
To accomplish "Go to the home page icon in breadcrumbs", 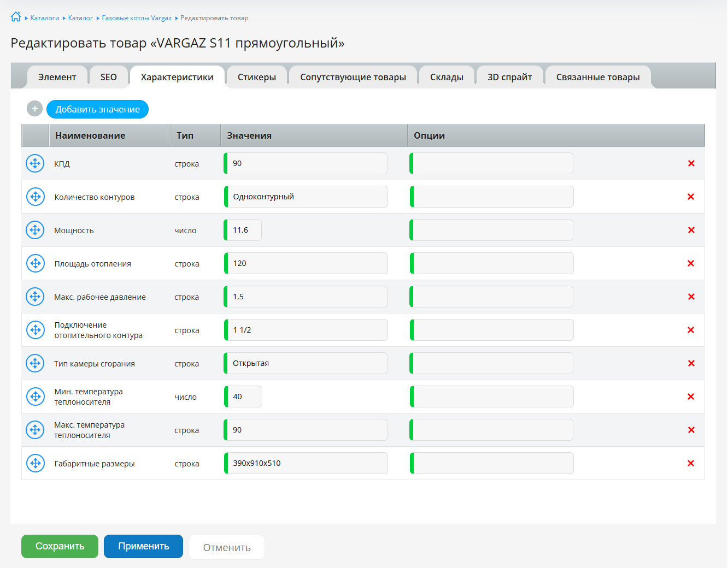I will click(x=16, y=17).
